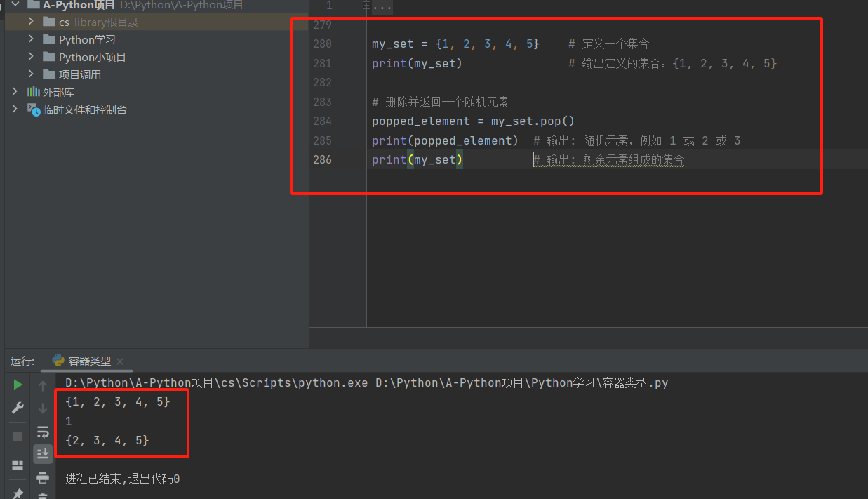Click the Python icon on 容器类型 tab

(58, 361)
